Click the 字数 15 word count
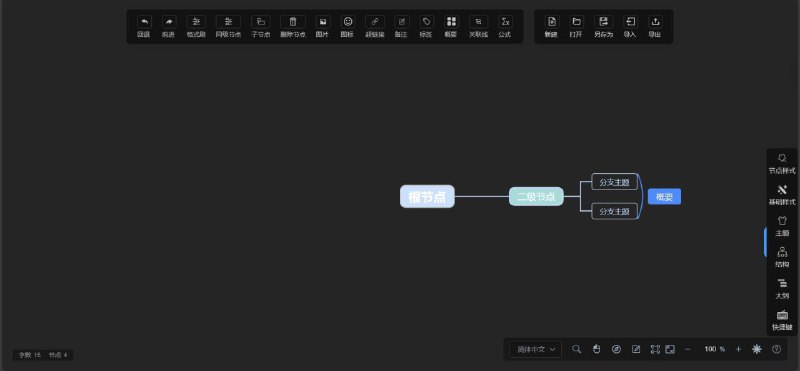Screen dimensions: 800x371 (x=30, y=355)
